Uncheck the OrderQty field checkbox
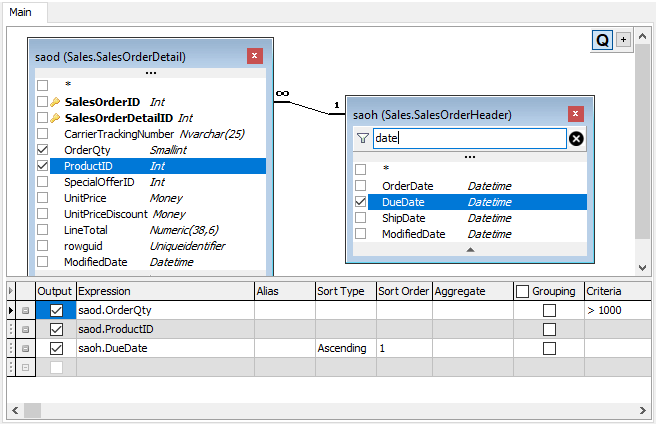656x424 pixels. (x=42, y=150)
